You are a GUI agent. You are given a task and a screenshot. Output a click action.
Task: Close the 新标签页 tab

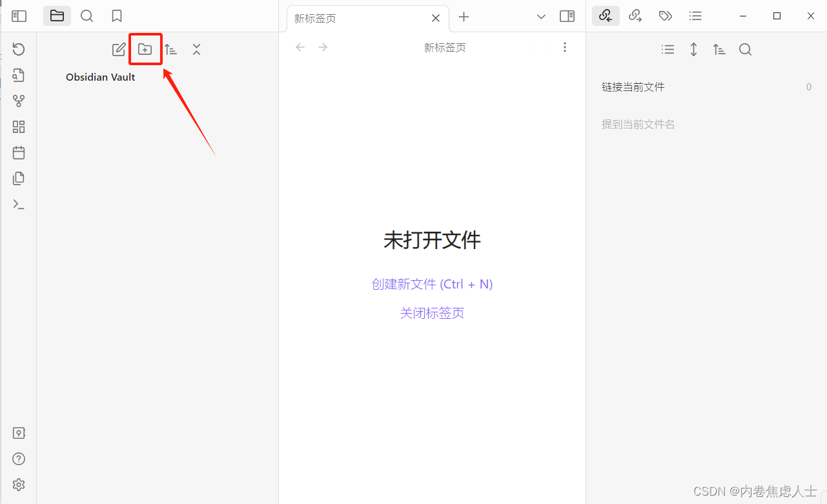point(436,19)
